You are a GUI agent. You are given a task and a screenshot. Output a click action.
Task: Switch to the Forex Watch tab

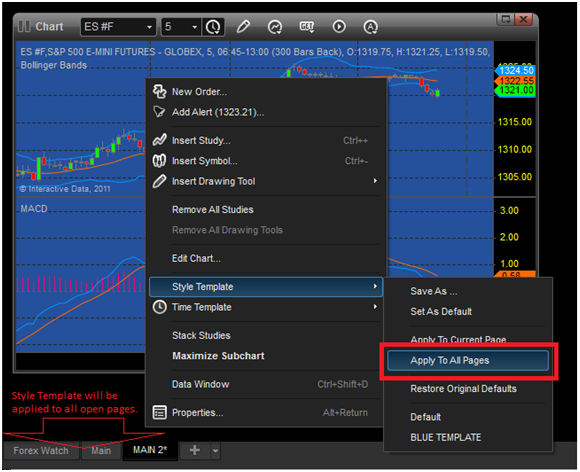(41, 451)
